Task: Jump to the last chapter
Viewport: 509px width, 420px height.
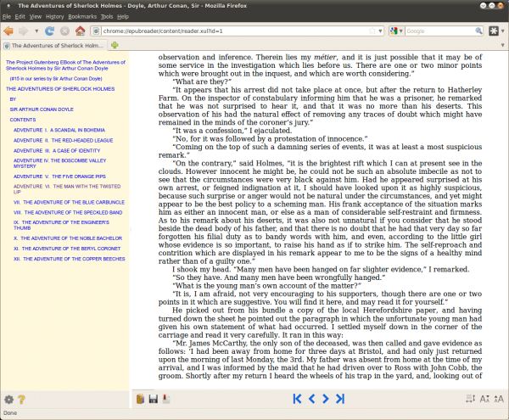Action: point(340,399)
